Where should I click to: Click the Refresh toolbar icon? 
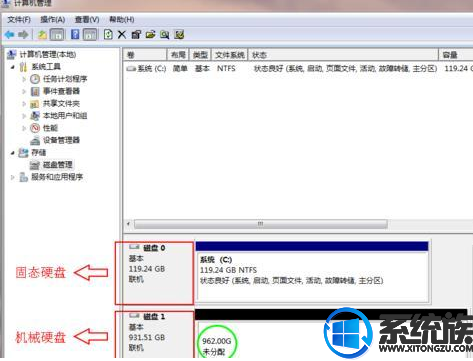108,34
